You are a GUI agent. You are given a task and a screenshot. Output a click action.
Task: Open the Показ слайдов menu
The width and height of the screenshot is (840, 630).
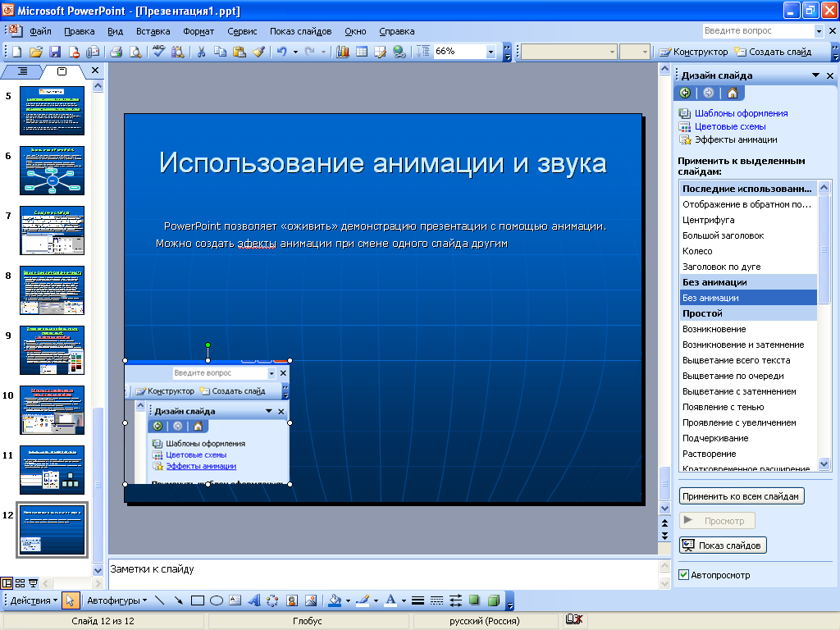[300, 32]
